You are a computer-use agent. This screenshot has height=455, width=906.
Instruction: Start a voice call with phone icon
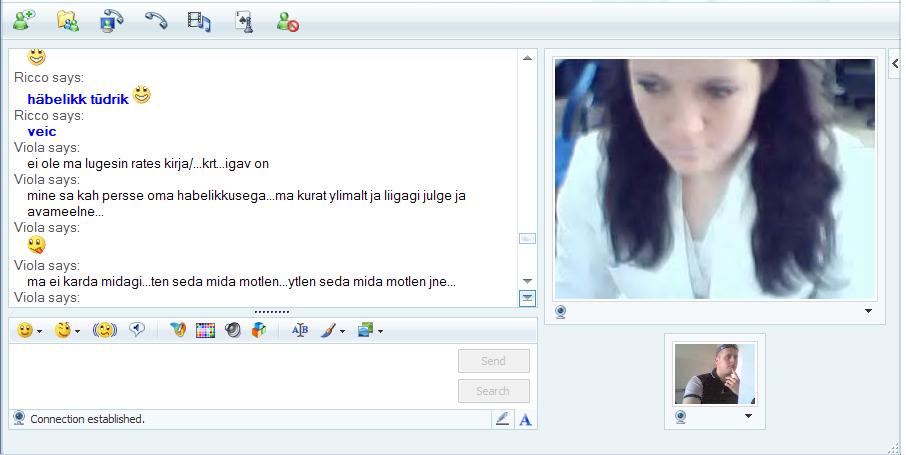(155, 21)
